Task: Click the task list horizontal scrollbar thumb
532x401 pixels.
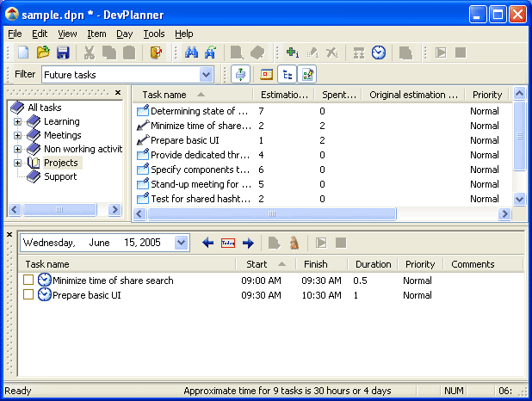Action: tap(272, 213)
